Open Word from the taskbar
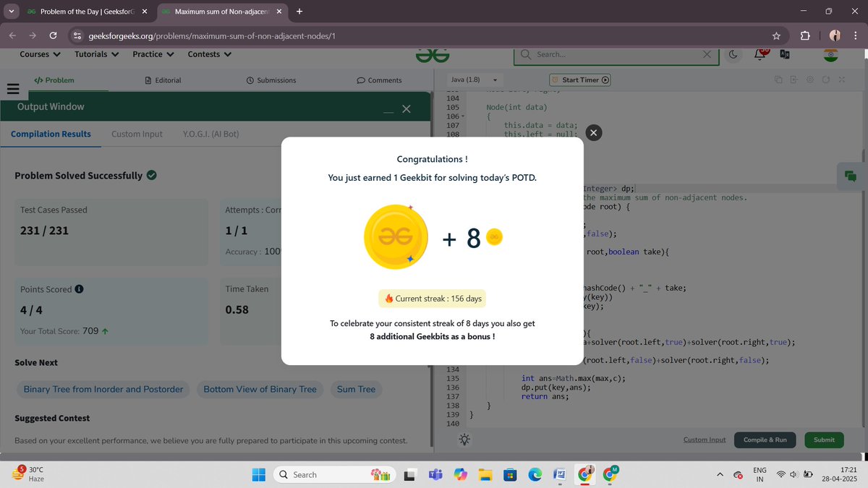Viewport: 868px width, 488px height. (559, 475)
